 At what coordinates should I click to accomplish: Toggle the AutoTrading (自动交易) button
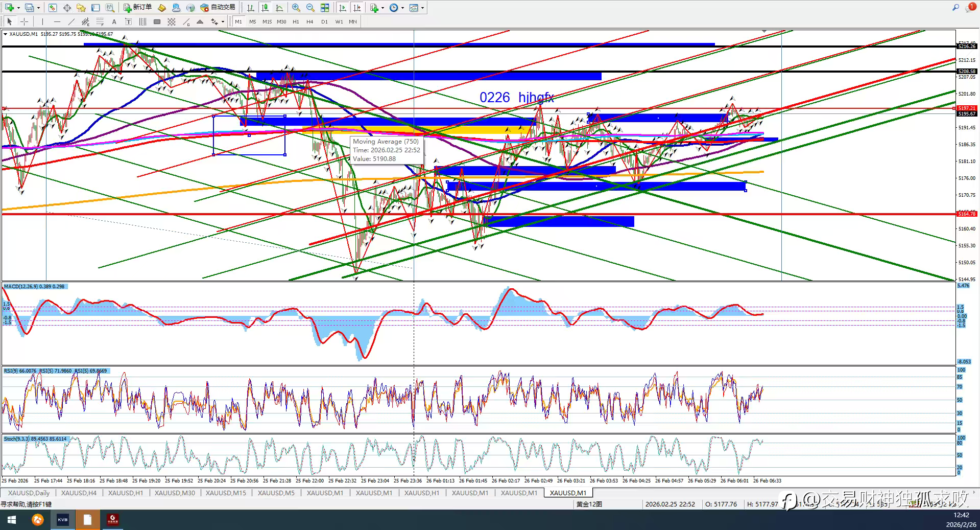218,7
